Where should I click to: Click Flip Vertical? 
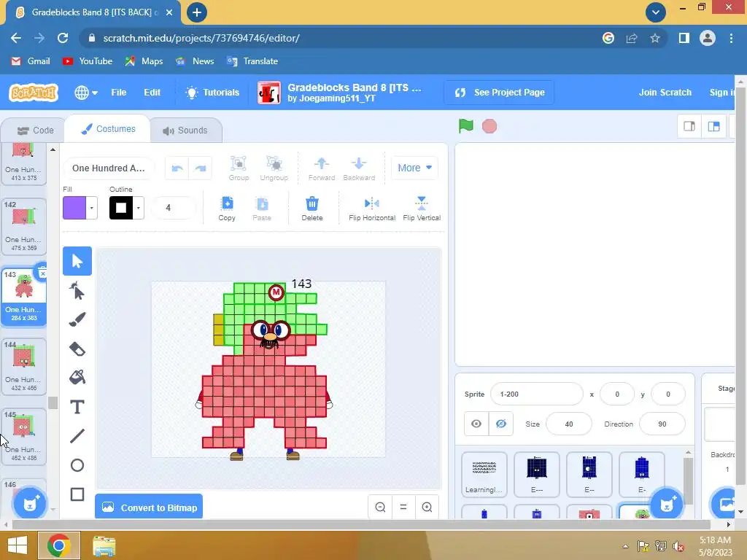point(422,209)
